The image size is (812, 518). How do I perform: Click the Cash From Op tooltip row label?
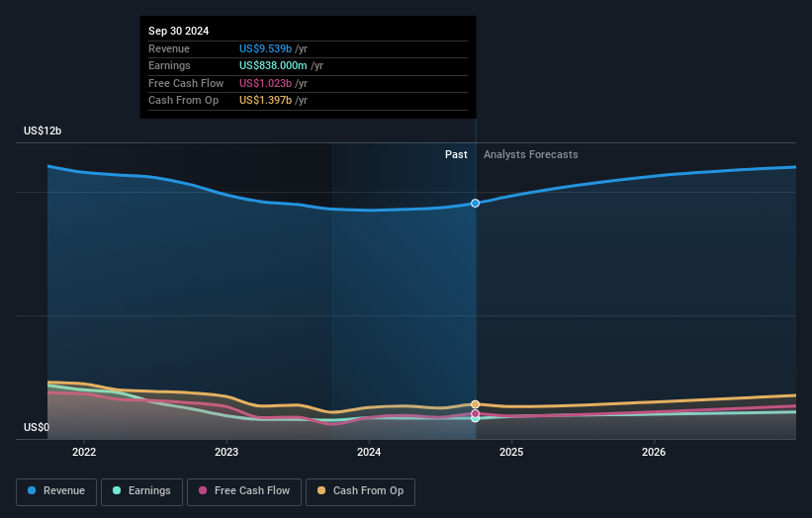click(183, 101)
